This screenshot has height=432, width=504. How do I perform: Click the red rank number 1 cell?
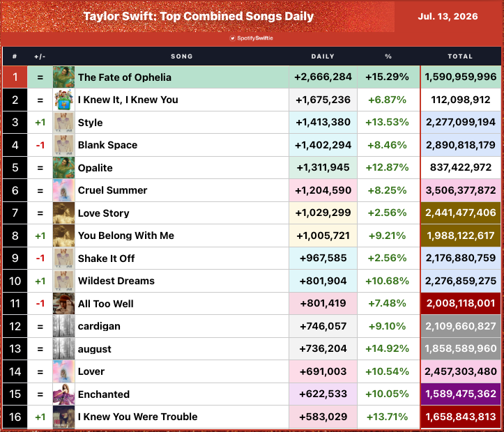15,77
